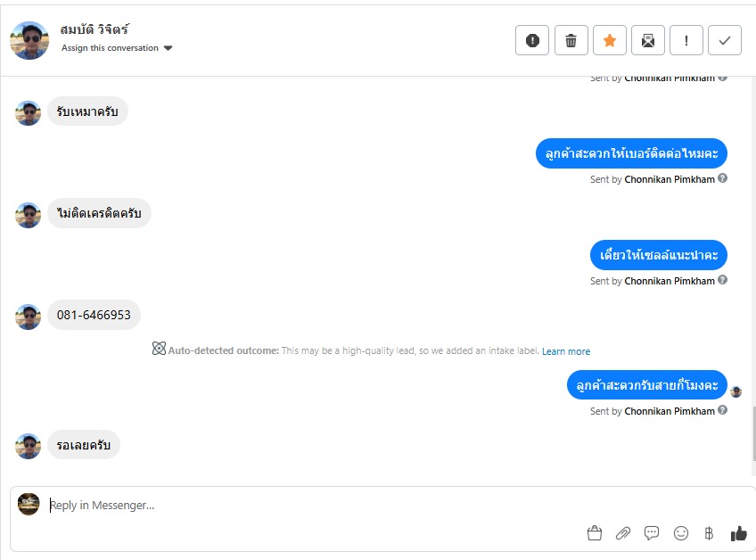Flag conversation as priority with exclamation mark
This screenshot has width=756, height=560.
tap(686, 40)
